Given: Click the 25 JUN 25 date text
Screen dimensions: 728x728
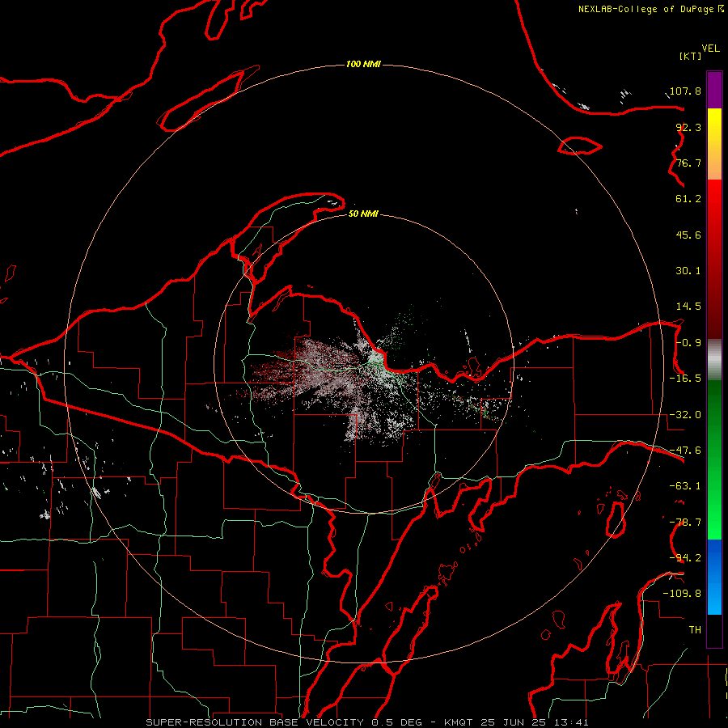Looking at the screenshot, I should click(513, 722).
